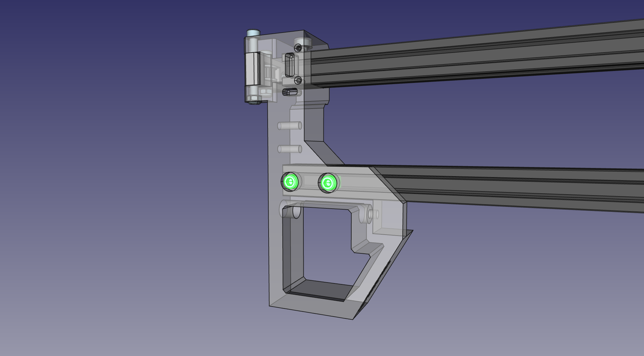Viewport: 644px width, 356px height.
Task: Click the left inner wall of rectangular cutout
Action: [x=293, y=247]
